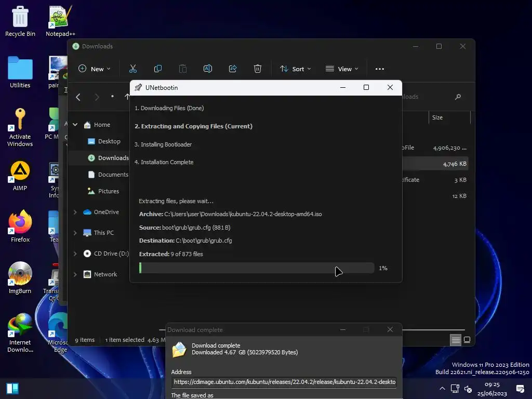532x399 pixels.
Task: Open the See more three-dots menu
Action: pos(380,69)
